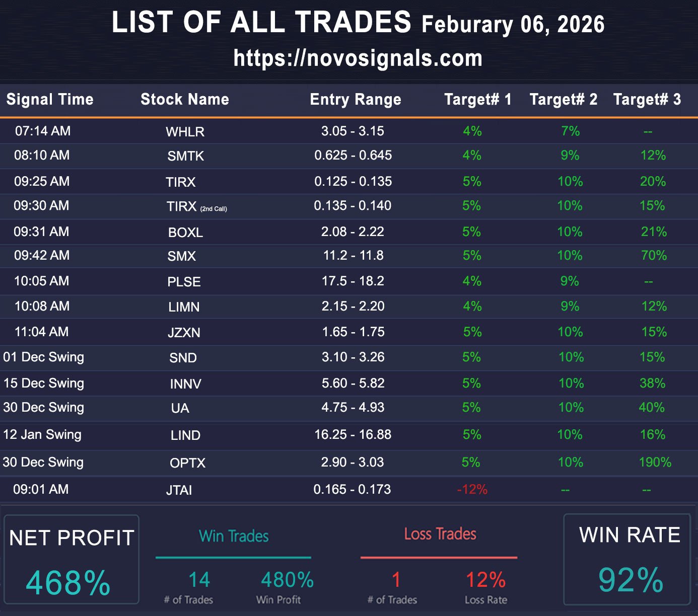The image size is (698, 616).
Task: Click the Target# 3 column header
Action: click(x=647, y=99)
